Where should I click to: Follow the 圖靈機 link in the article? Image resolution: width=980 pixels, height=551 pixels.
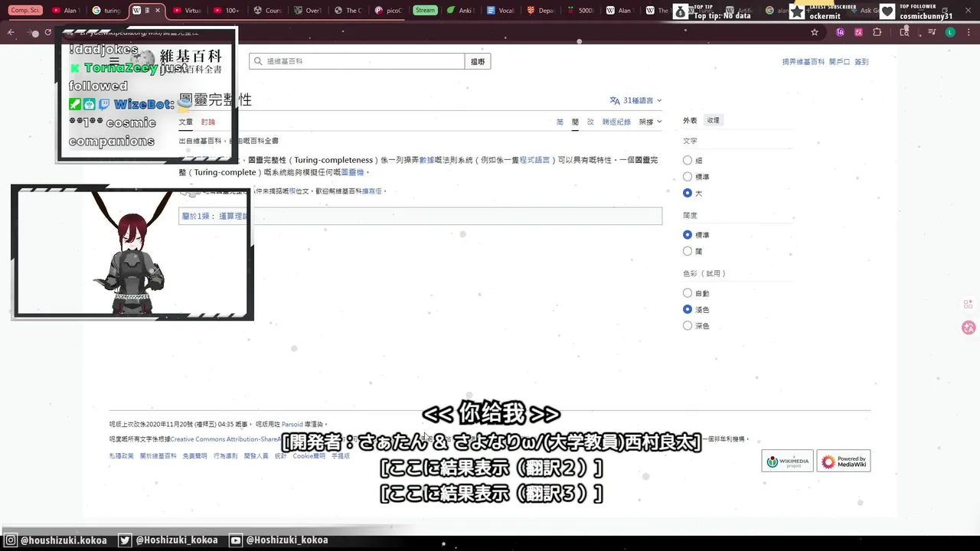(352, 173)
